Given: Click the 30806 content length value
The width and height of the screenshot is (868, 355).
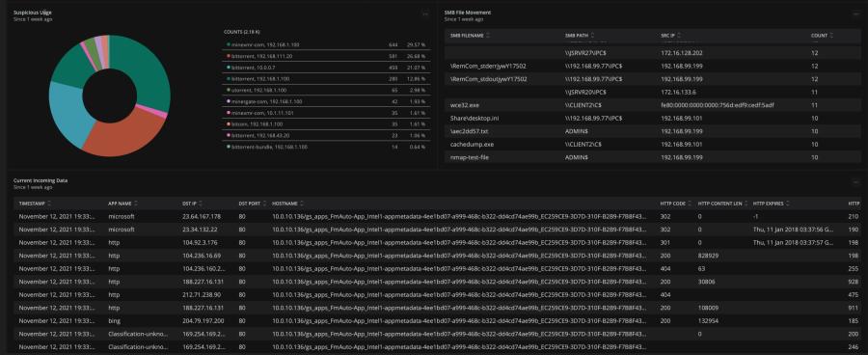Looking at the screenshot, I should pyautogui.click(x=707, y=282).
